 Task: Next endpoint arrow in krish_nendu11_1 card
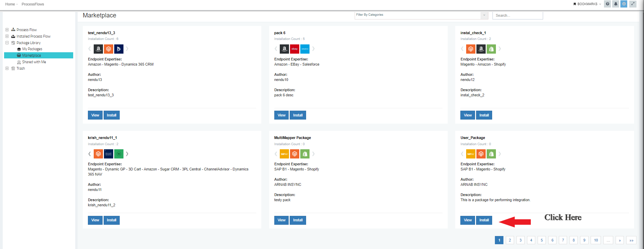click(x=127, y=154)
